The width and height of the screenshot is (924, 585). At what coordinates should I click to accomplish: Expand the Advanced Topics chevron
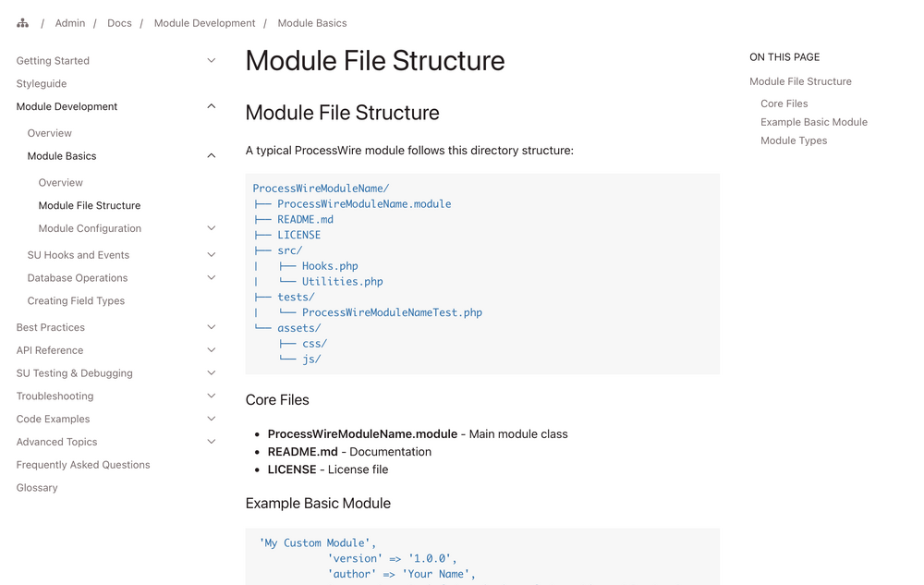point(212,443)
